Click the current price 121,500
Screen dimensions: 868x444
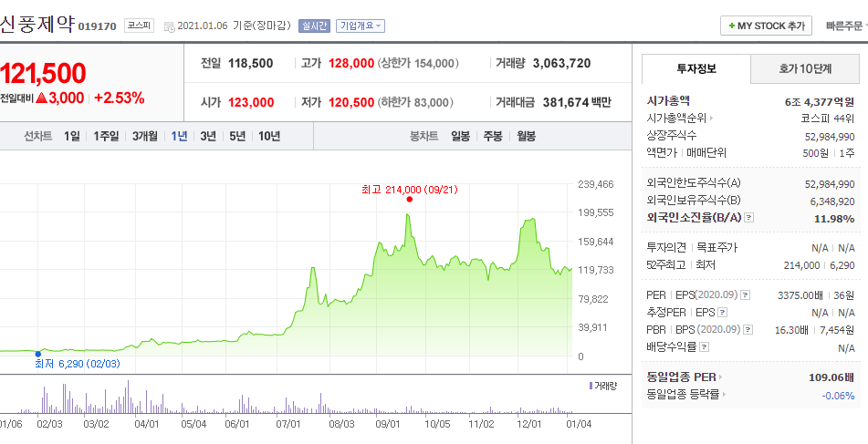(43, 73)
